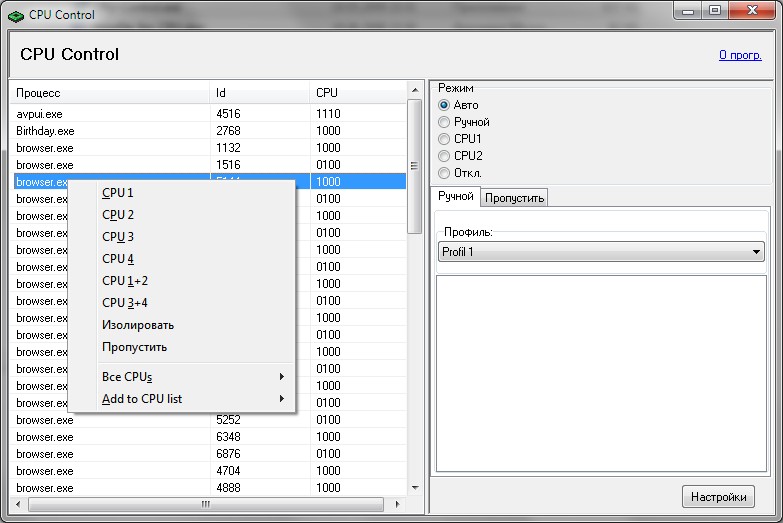Click the vertical scrollbar thumb of process list
The image size is (783, 523).
414,166
